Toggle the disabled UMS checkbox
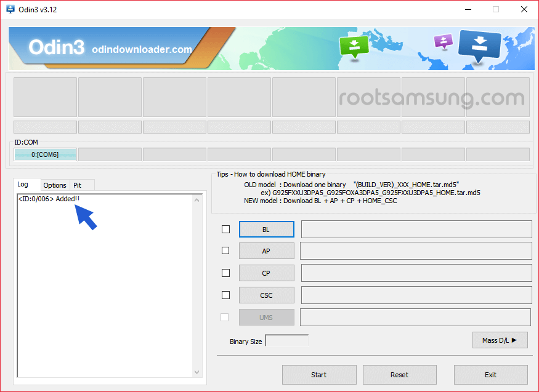 pyautogui.click(x=224, y=317)
